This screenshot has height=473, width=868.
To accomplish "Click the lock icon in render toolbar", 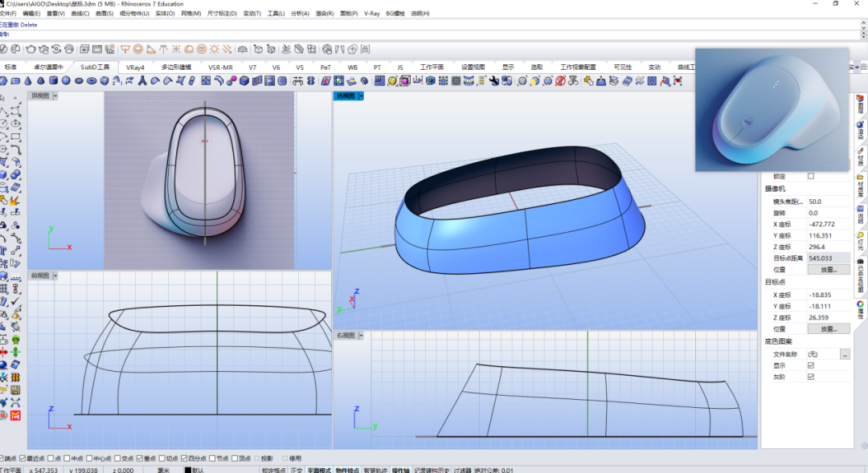I will 366,49.
